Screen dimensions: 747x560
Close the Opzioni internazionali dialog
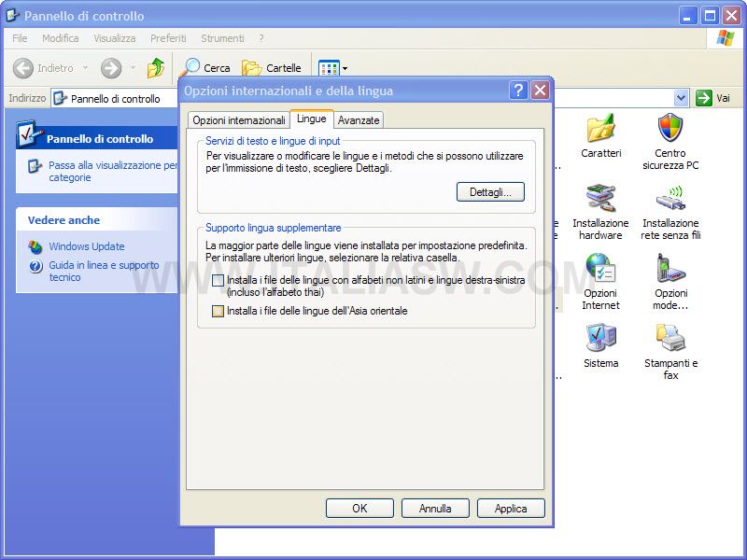click(x=540, y=90)
